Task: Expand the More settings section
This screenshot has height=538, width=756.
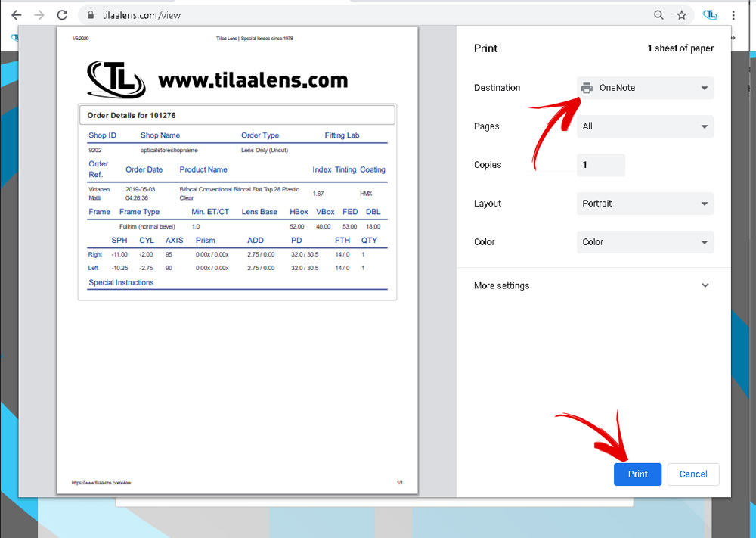Action: [x=592, y=286]
